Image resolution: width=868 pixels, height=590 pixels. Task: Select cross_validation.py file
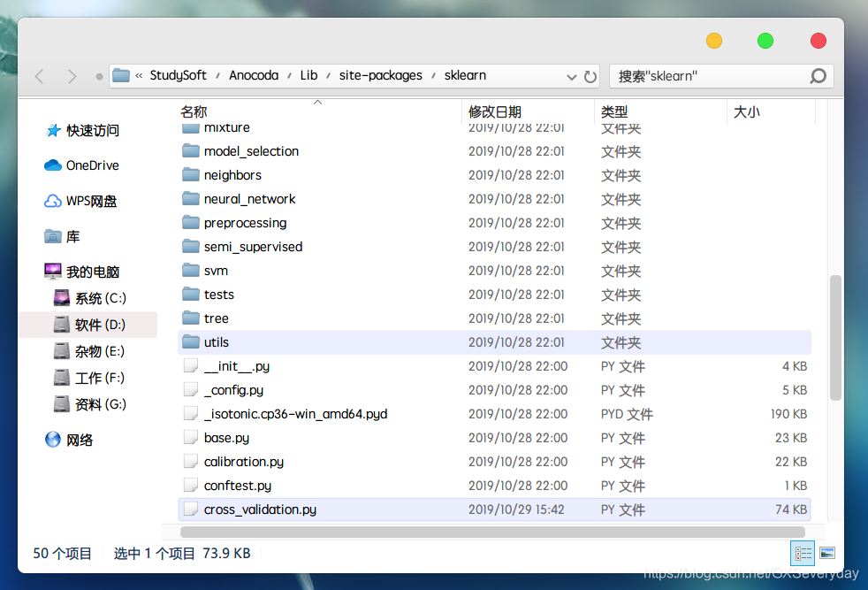coord(494,510)
